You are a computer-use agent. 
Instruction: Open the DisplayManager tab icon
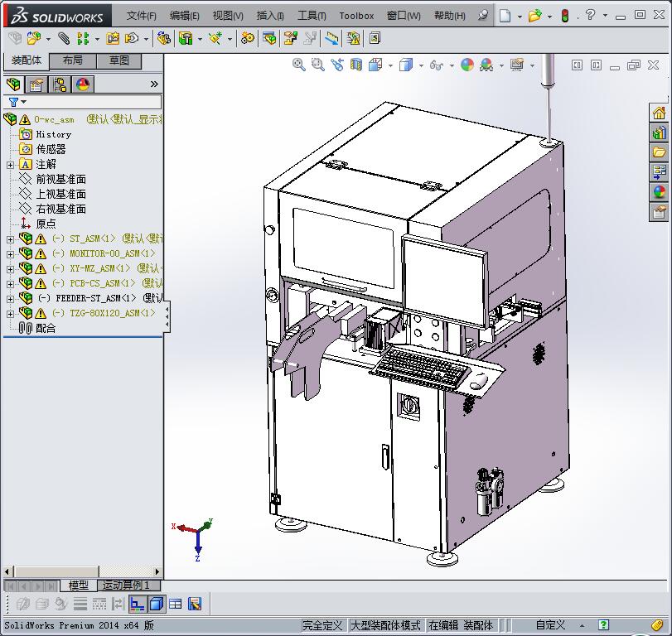tap(83, 84)
